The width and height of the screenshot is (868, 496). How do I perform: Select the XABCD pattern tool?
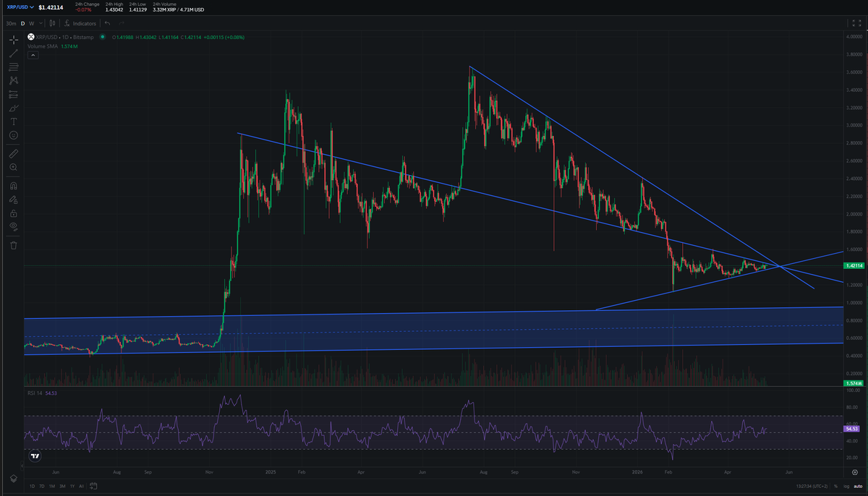pyautogui.click(x=14, y=80)
